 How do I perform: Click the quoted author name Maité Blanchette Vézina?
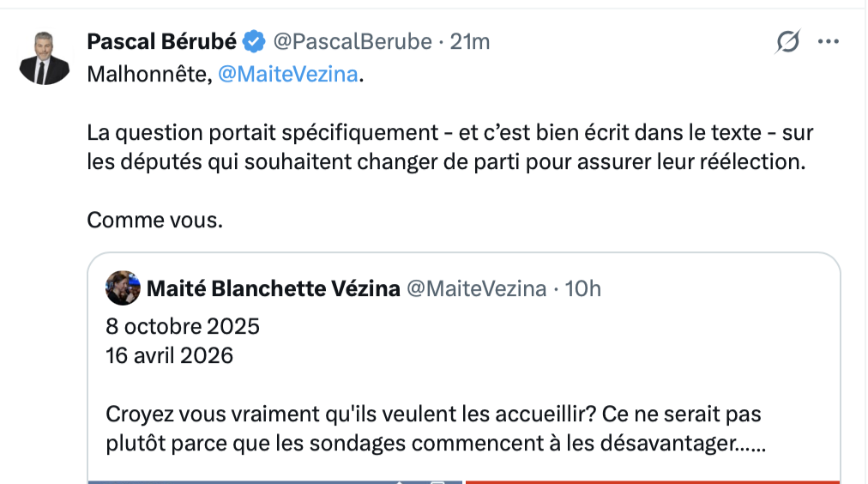click(274, 288)
